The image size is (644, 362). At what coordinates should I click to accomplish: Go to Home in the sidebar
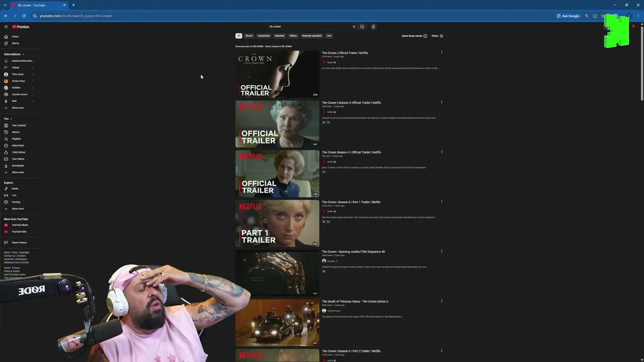[x=15, y=37]
